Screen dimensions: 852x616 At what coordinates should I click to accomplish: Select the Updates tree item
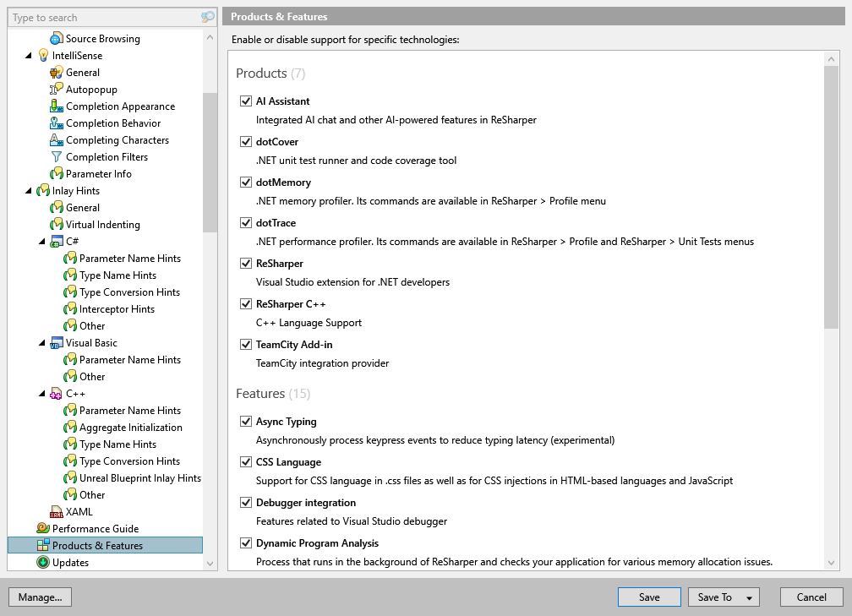click(71, 562)
